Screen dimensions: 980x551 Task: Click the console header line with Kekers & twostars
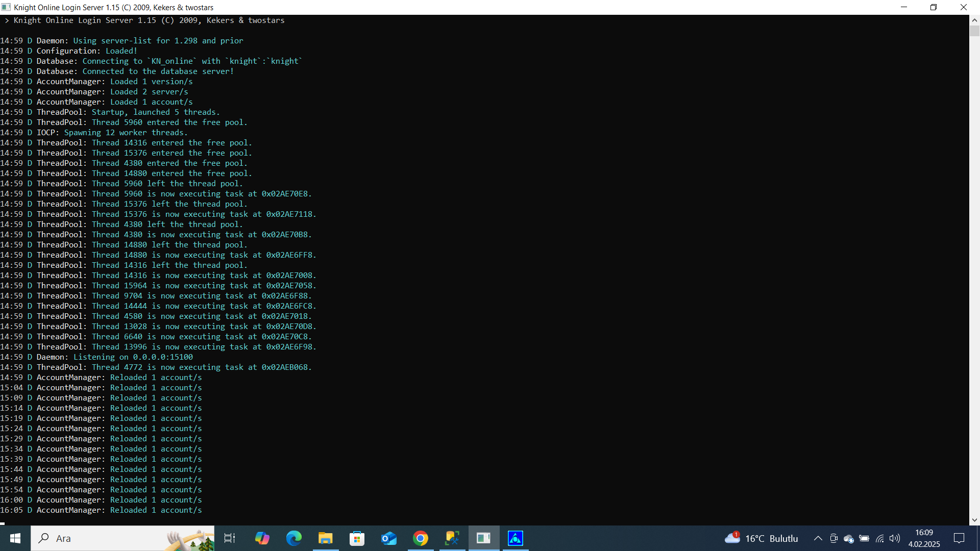click(144, 20)
